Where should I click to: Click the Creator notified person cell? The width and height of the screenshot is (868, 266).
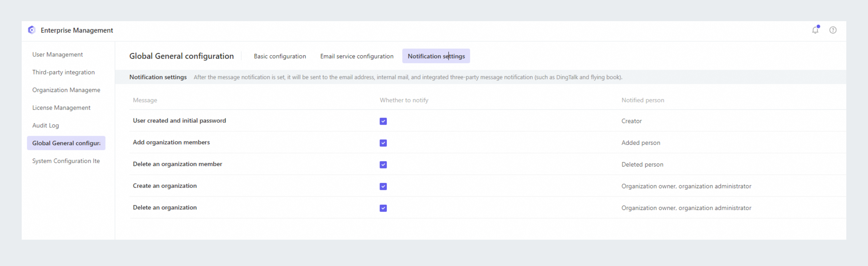(x=631, y=121)
